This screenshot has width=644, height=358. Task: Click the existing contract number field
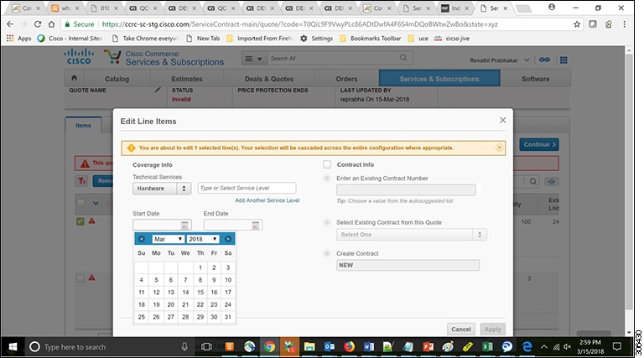tap(406, 189)
